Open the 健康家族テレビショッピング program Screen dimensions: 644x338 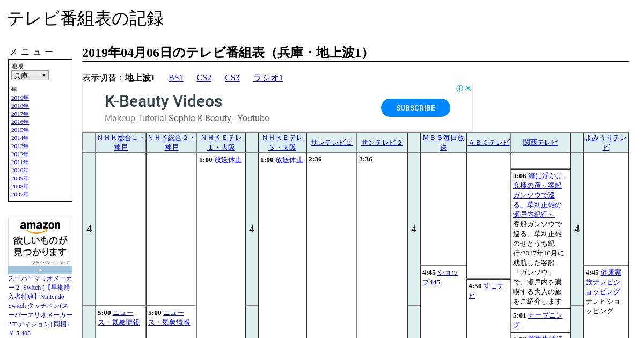click(x=603, y=282)
